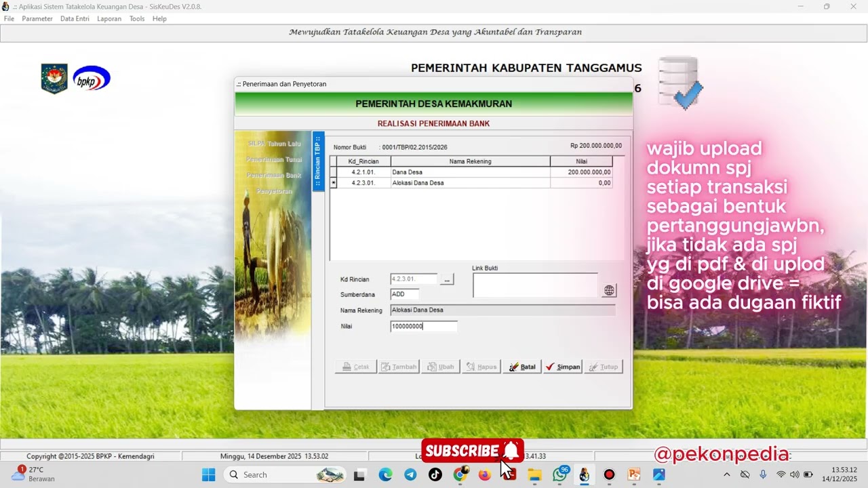Open the red-dot recorder app in taskbar

(x=609, y=474)
